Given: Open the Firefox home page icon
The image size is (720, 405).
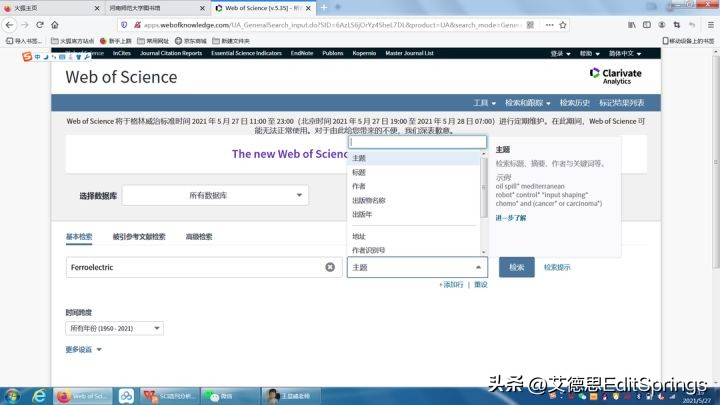Looking at the screenshot, I should (x=55, y=25).
